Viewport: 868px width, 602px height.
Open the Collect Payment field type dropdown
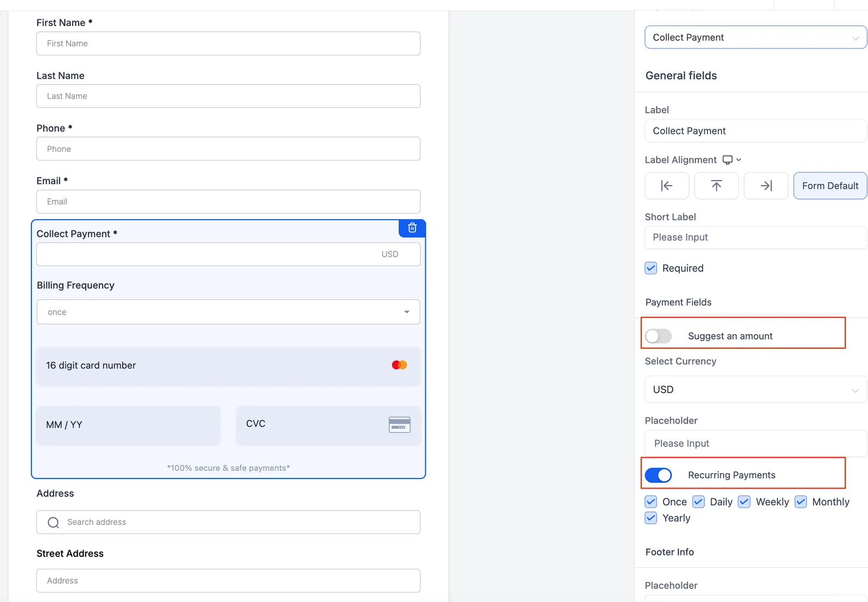pos(756,37)
